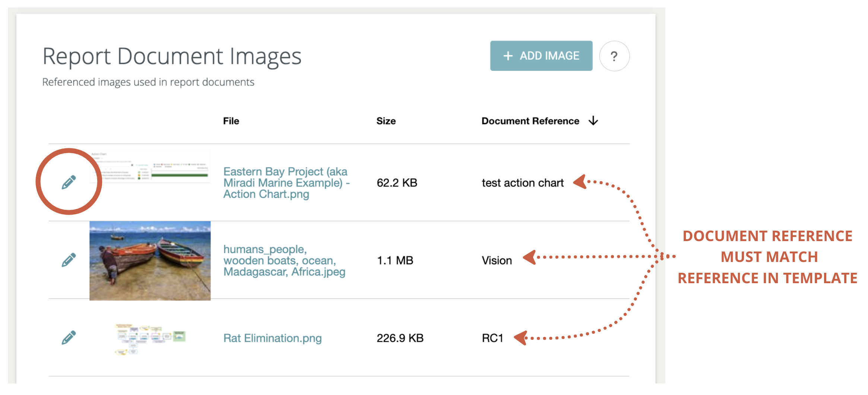Select the Document Reference column header

click(x=530, y=120)
